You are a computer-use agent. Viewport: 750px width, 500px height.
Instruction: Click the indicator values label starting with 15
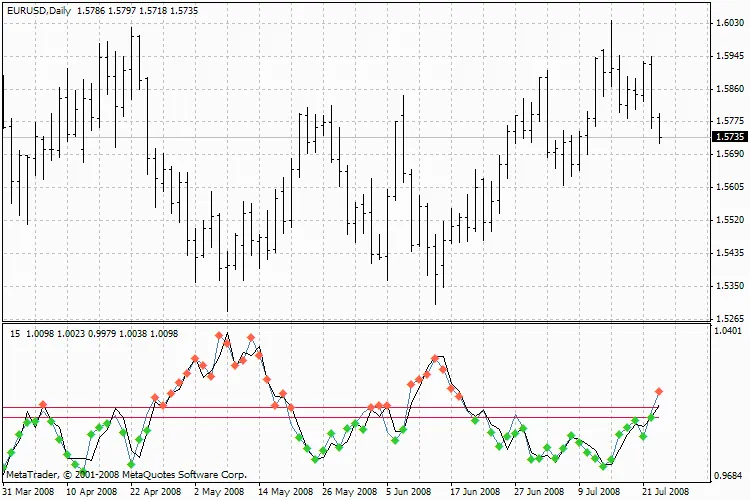94,332
